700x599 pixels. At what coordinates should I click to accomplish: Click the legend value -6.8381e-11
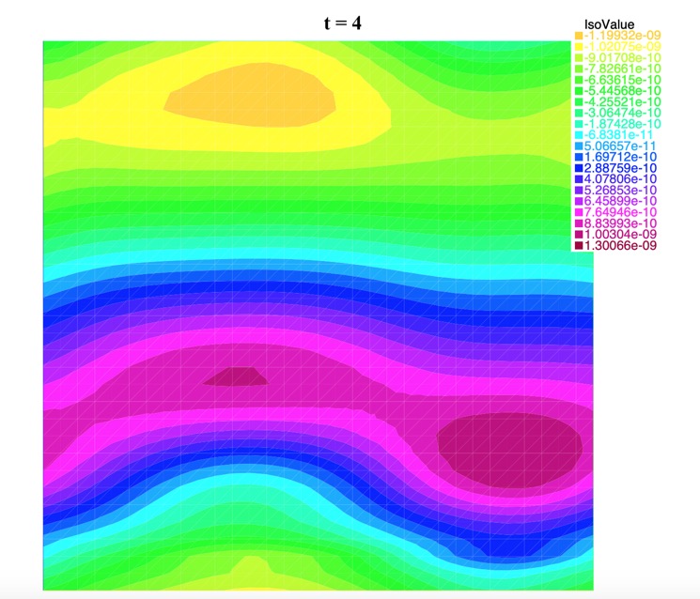618,135
